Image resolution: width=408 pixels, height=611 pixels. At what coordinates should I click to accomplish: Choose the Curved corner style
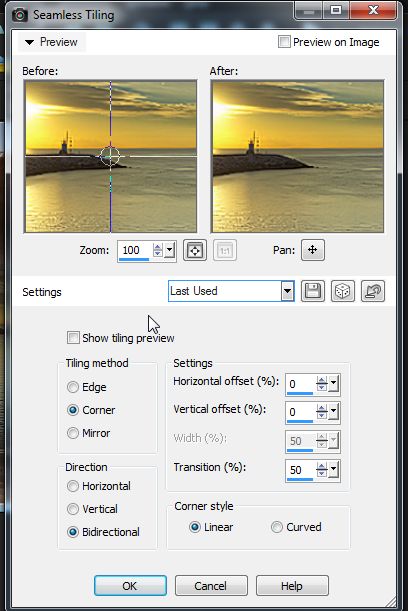(276, 527)
